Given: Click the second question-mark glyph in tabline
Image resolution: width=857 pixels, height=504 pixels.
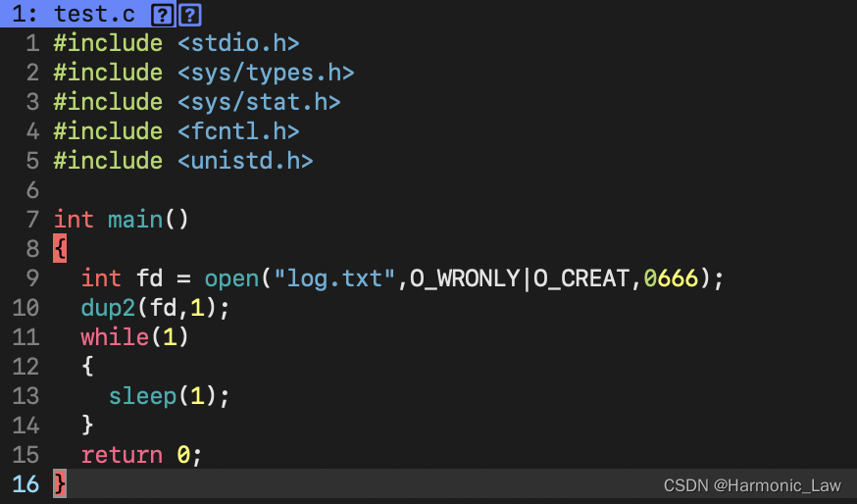Looking at the screenshot, I should pyautogui.click(x=189, y=15).
